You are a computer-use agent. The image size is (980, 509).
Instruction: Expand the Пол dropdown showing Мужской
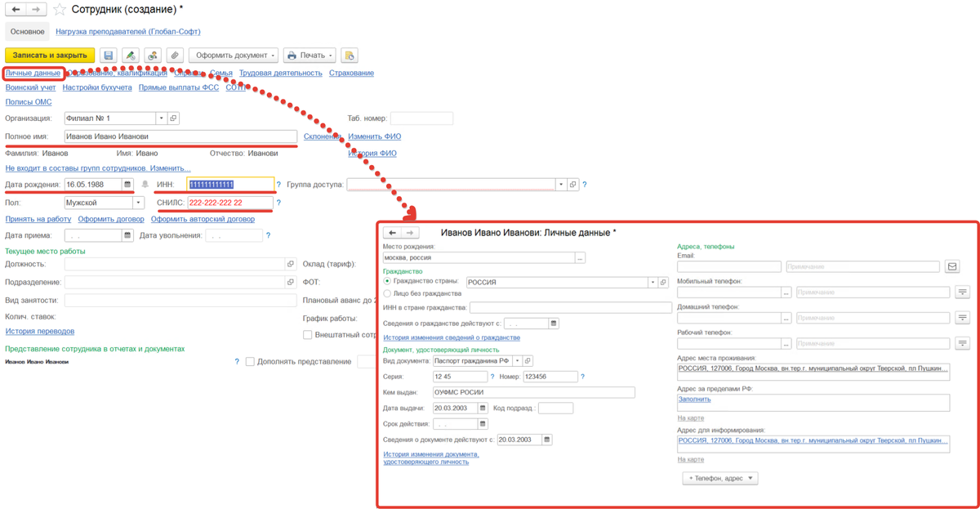tap(139, 203)
